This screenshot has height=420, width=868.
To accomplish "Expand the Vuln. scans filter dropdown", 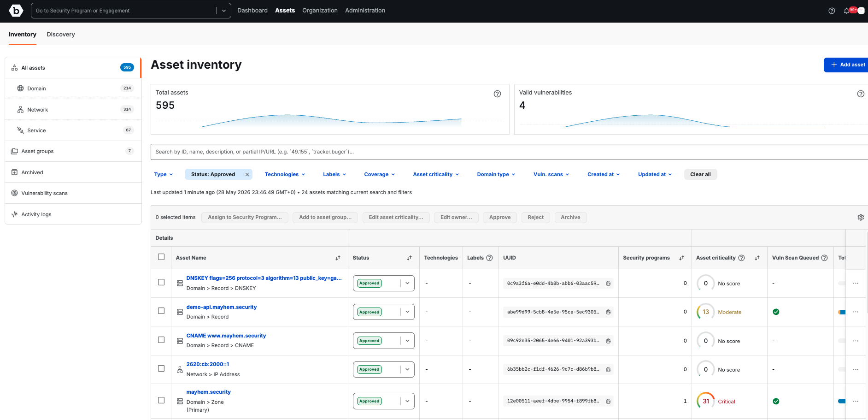I will (551, 174).
